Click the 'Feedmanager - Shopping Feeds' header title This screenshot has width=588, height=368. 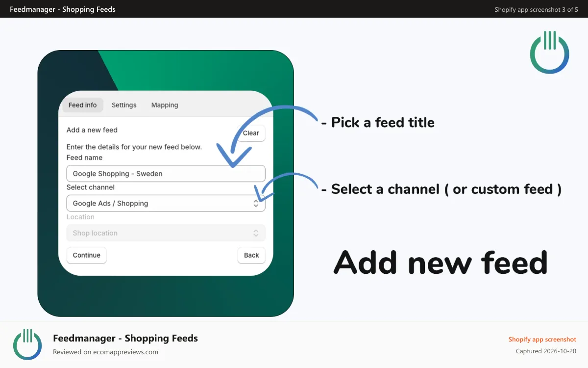click(x=63, y=9)
